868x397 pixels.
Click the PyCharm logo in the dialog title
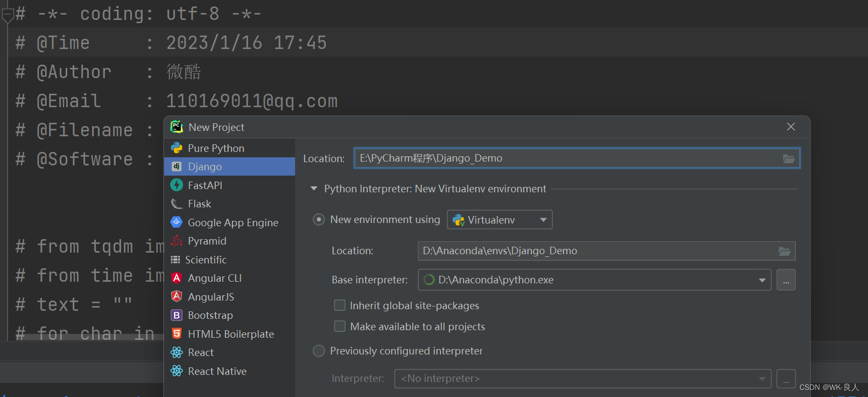pos(177,127)
